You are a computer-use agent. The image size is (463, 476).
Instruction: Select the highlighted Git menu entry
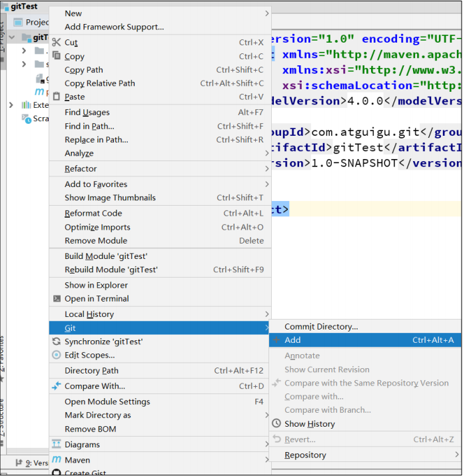pos(159,328)
